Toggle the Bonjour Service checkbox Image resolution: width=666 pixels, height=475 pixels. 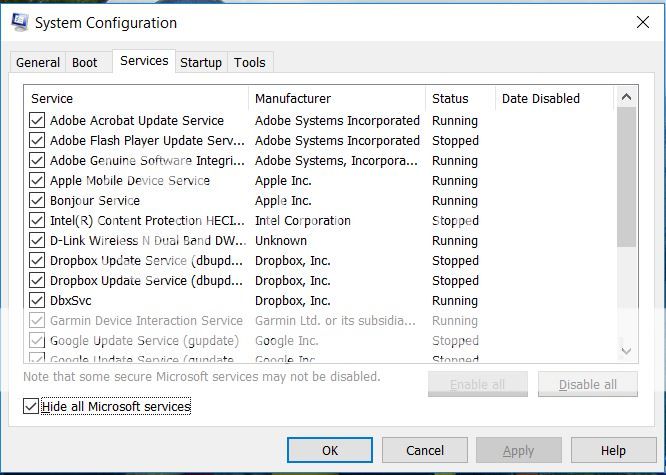pos(37,201)
